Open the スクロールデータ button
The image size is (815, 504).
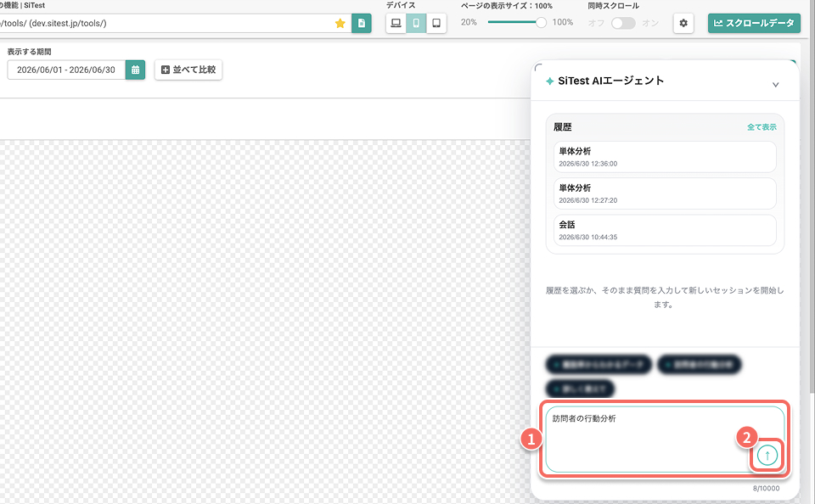754,23
